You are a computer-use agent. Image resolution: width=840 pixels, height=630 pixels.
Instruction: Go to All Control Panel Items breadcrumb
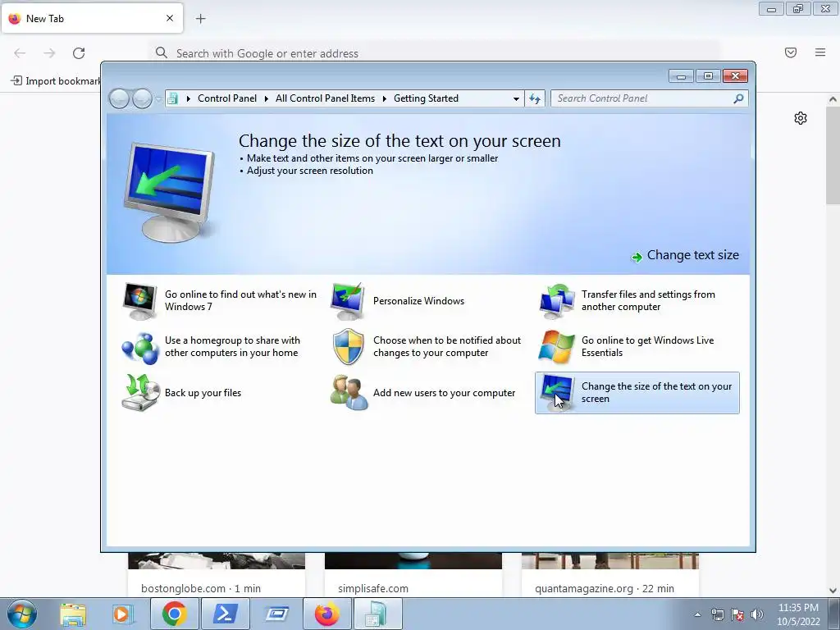click(x=325, y=98)
